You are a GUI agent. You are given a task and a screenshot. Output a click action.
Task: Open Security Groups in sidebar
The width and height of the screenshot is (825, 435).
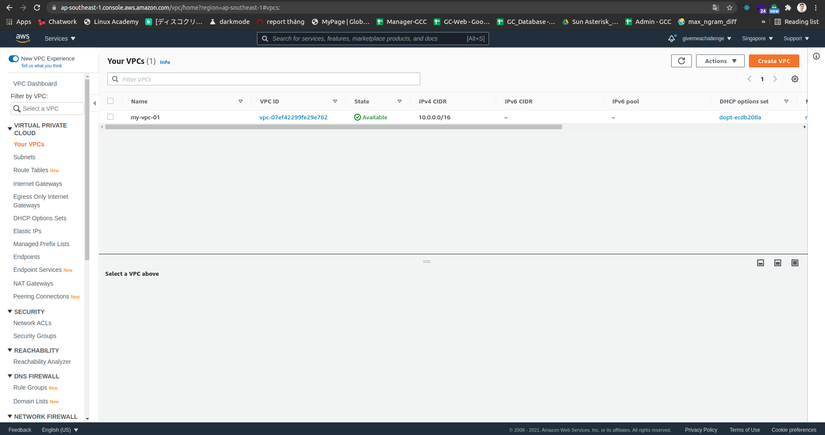pos(35,336)
